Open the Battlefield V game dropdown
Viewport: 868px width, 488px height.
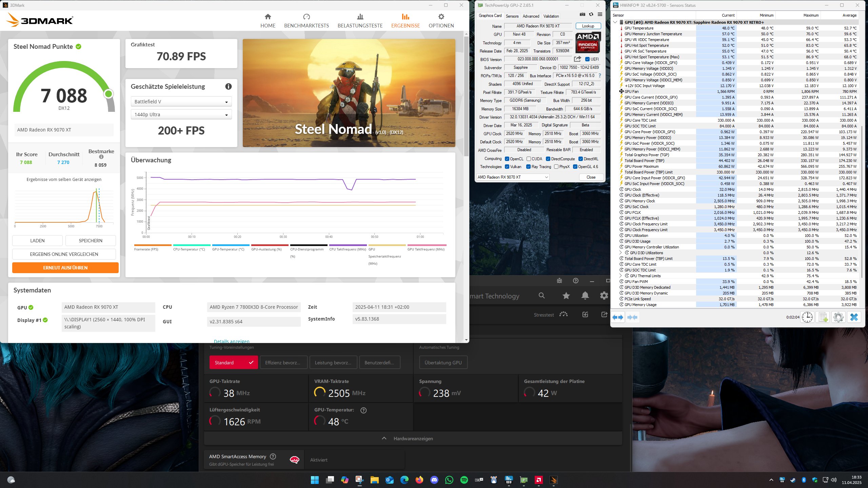click(181, 102)
